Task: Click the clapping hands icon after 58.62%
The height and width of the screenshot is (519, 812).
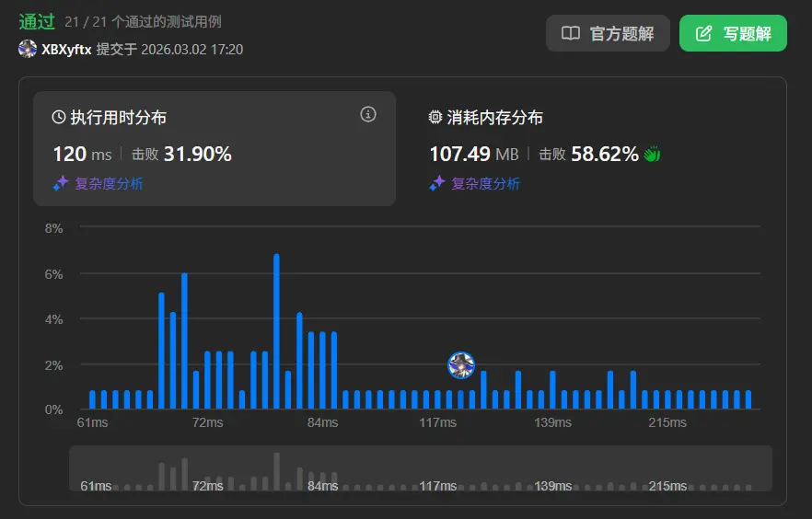Action: [652, 155]
